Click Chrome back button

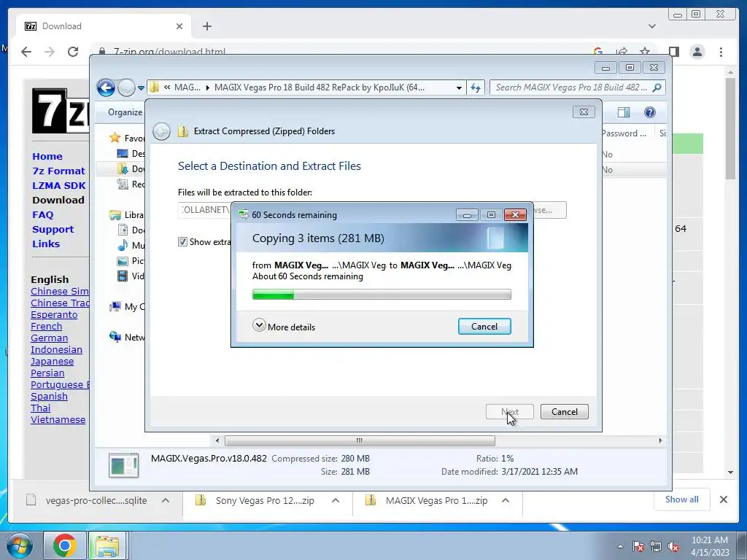(26, 52)
